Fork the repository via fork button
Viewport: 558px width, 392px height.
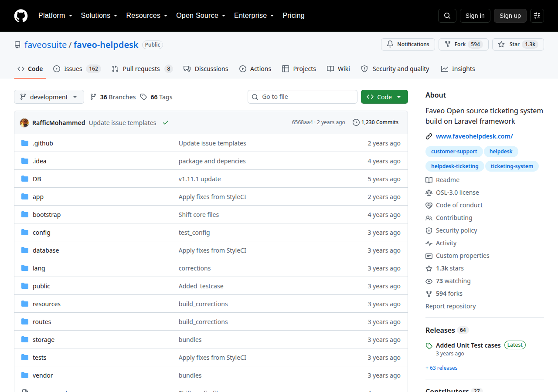click(463, 44)
